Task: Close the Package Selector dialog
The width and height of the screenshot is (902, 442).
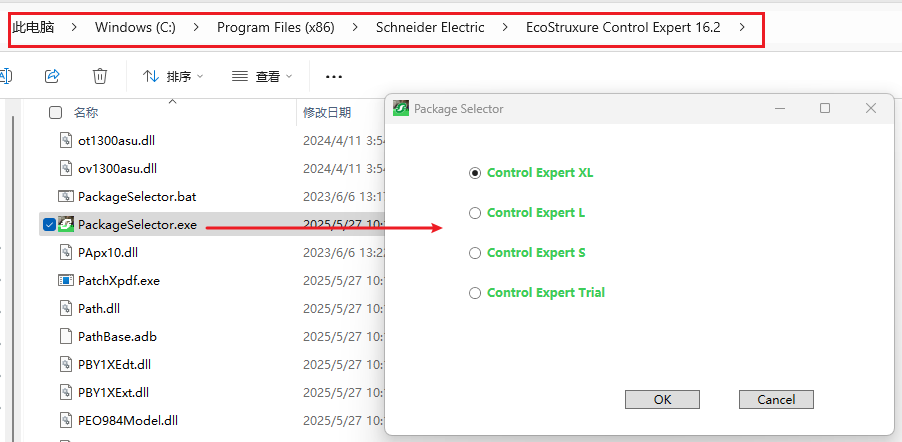Action: 871,108
